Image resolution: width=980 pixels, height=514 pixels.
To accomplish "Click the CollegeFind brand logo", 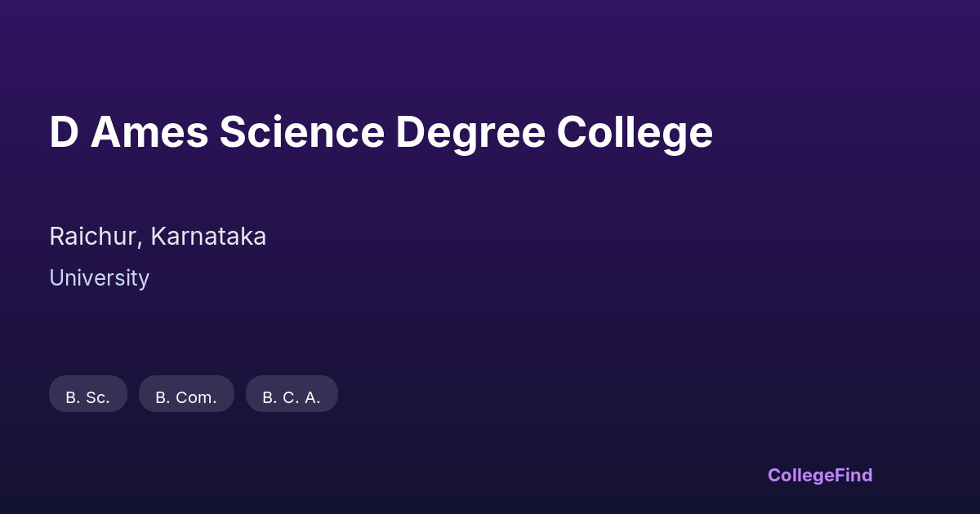I will point(820,475).
